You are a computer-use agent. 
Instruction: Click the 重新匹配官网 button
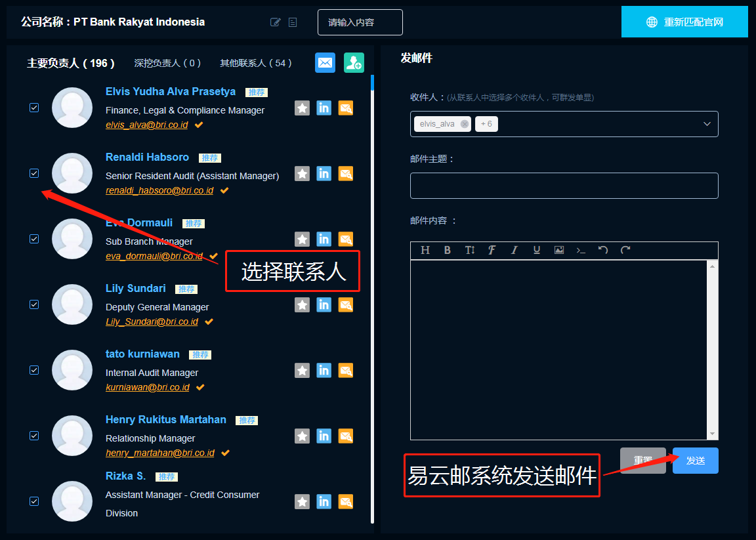pyautogui.click(x=684, y=22)
